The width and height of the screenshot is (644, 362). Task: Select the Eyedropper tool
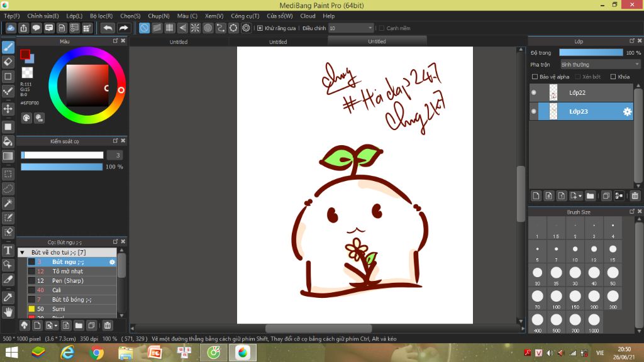(x=8, y=297)
